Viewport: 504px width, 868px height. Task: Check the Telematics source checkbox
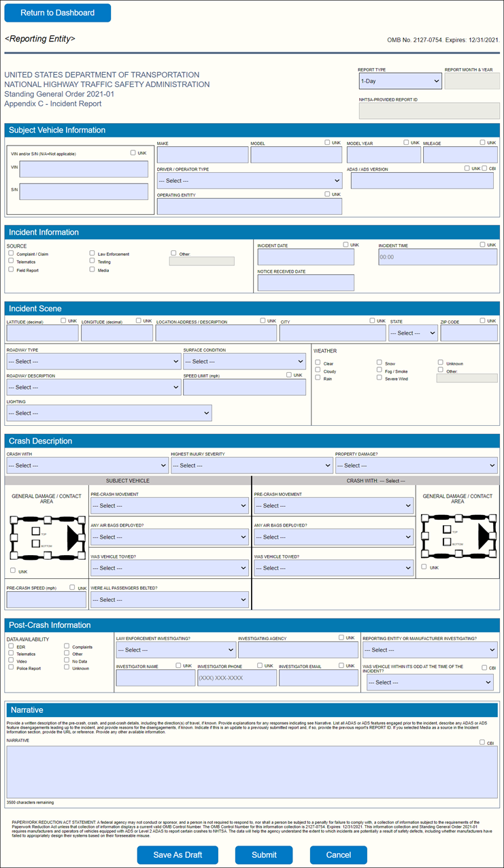click(11, 261)
